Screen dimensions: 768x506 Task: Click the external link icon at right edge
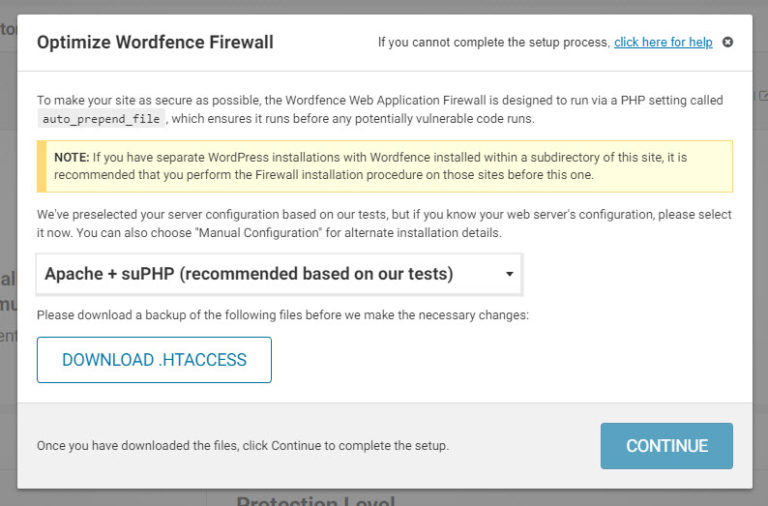coord(763,96)
